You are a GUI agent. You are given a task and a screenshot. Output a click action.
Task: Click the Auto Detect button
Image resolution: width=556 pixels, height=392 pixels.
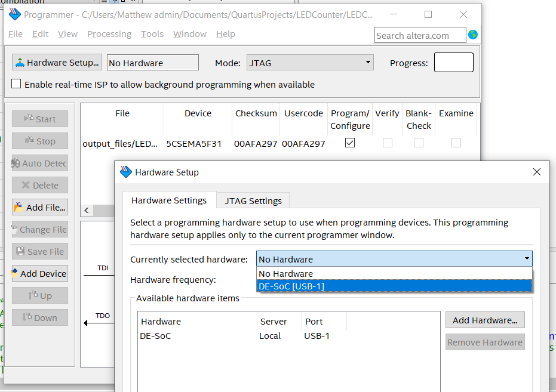click(39, 163)
